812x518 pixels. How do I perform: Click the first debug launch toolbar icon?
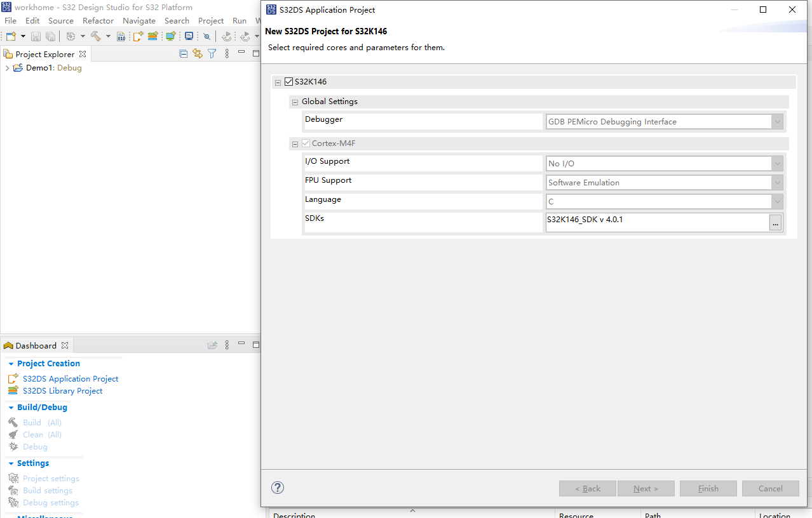226,37
